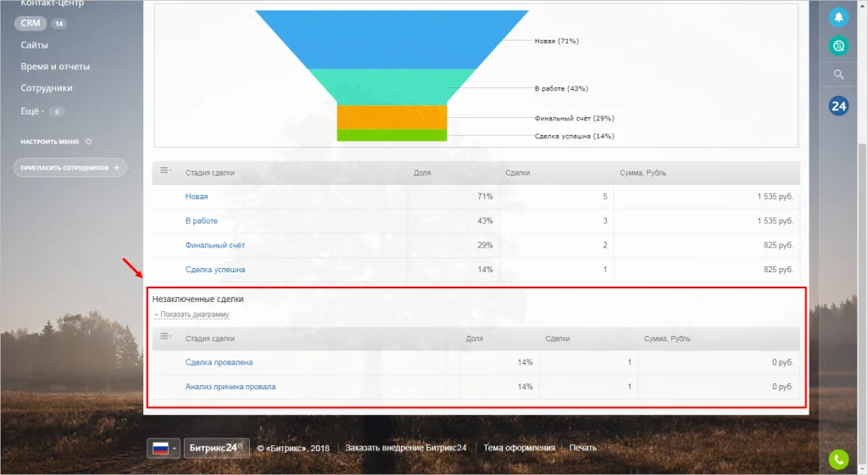This screenshot has height=475, width=868.
Task: Click Пригласить сотрудников button
Action: point(70,168)
